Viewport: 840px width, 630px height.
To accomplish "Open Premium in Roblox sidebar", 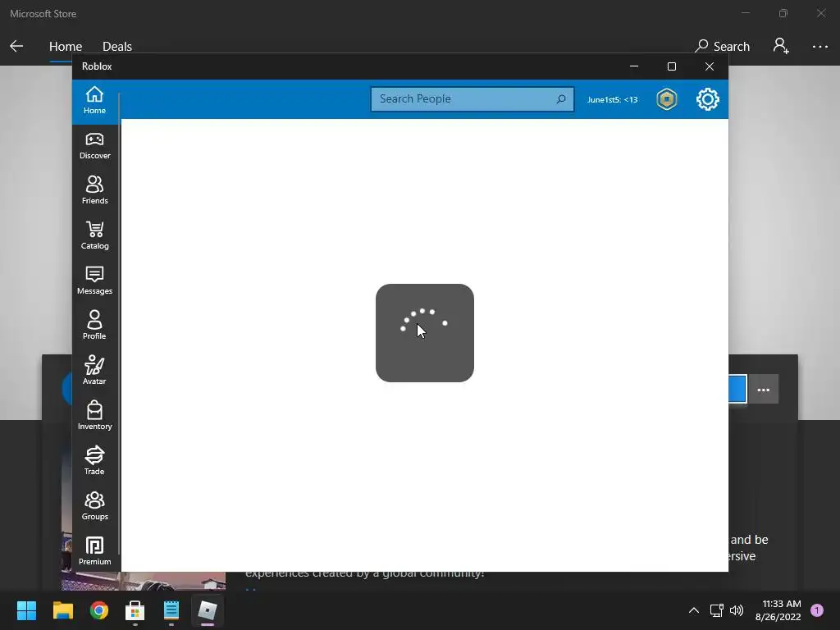I will tap(95, 551).
